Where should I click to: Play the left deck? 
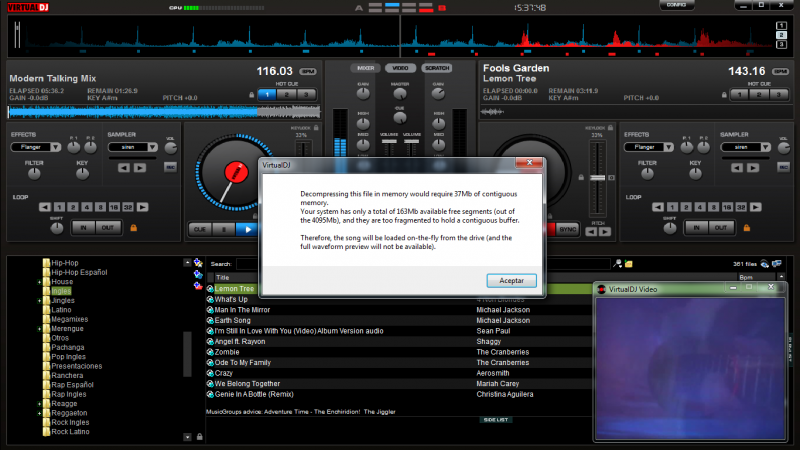pos(248,230)
